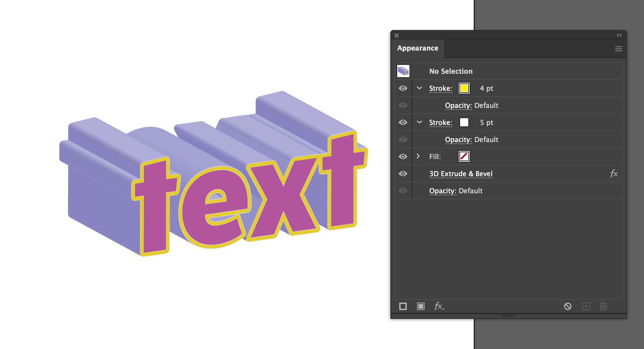The width and height of the screenshot is (644, 349).
Task: Add a new stroke in the Appearance panel
Action: click(x=403, y=306)
